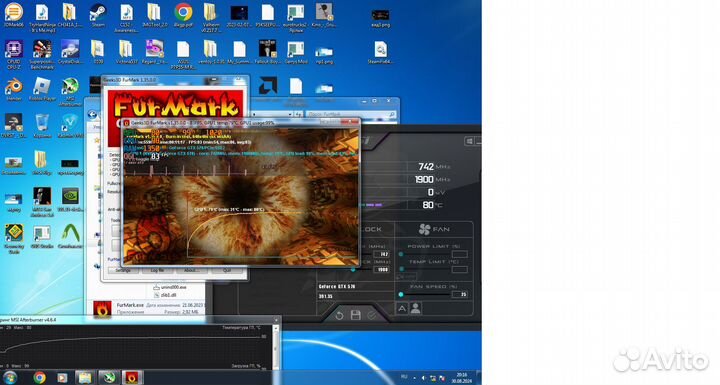Expand the Explorer address bar dropdown
720x385 pixels.
(x=290, y=114)
